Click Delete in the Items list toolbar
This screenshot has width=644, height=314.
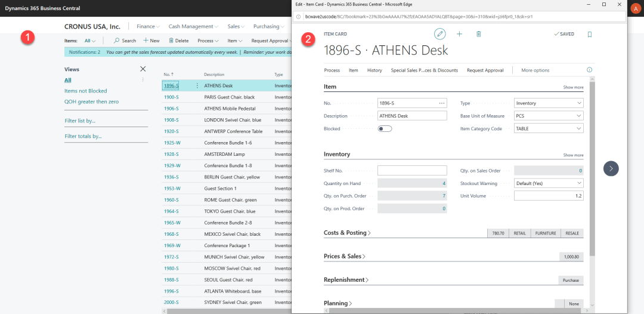[178, 41]
